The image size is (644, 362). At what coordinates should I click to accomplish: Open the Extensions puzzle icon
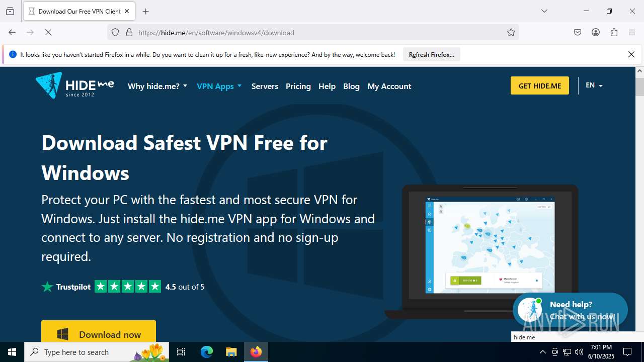pyautogui.click(x=614, y=32)
